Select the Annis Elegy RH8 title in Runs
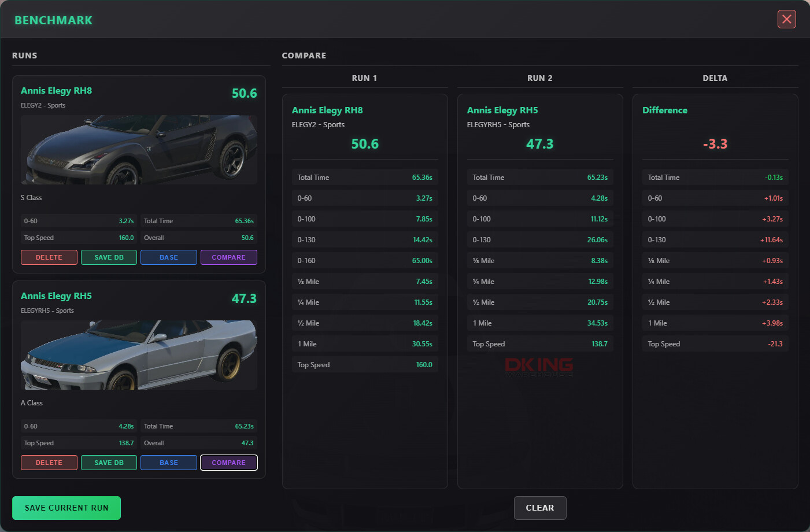 pyautogui.click(x=56, y=90)
